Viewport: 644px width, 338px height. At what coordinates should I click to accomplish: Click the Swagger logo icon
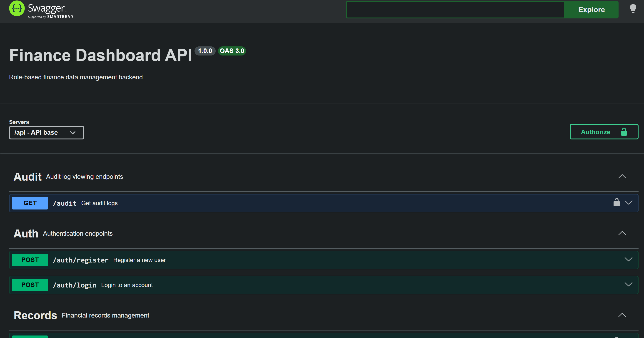tap(17, 8)
